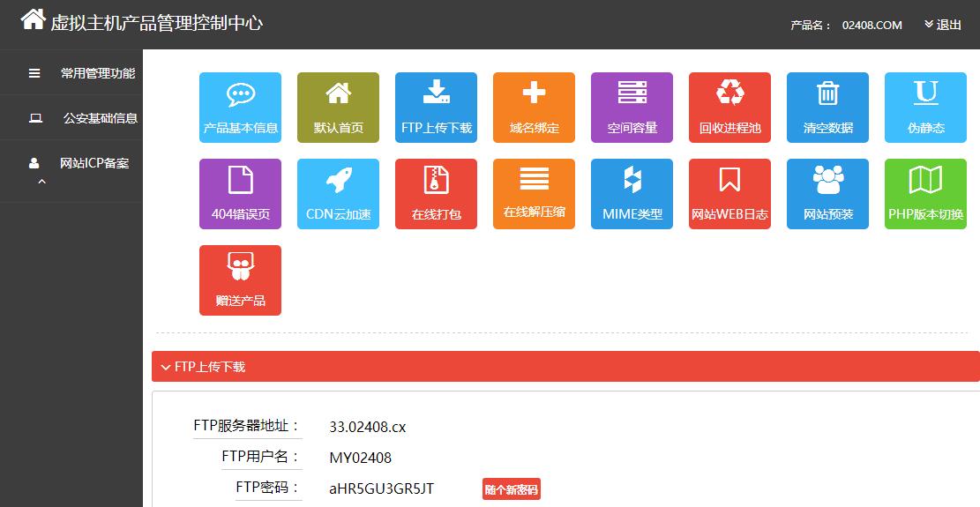Viewport: 980px width, 507px height.
Task: Open the 在线解压缩 tile
Action: (534, 194)
